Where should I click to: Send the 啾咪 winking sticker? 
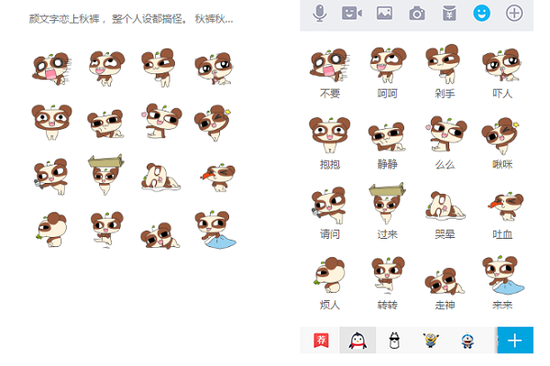coord(501,136)
